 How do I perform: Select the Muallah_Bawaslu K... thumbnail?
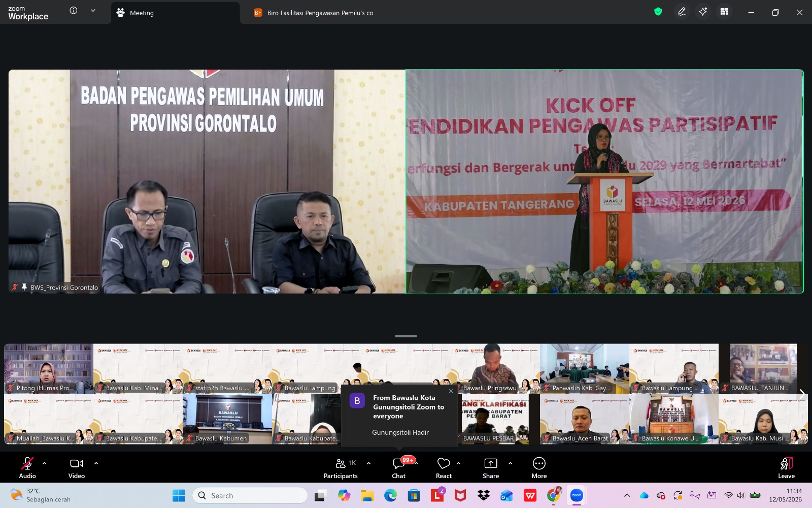49,420
